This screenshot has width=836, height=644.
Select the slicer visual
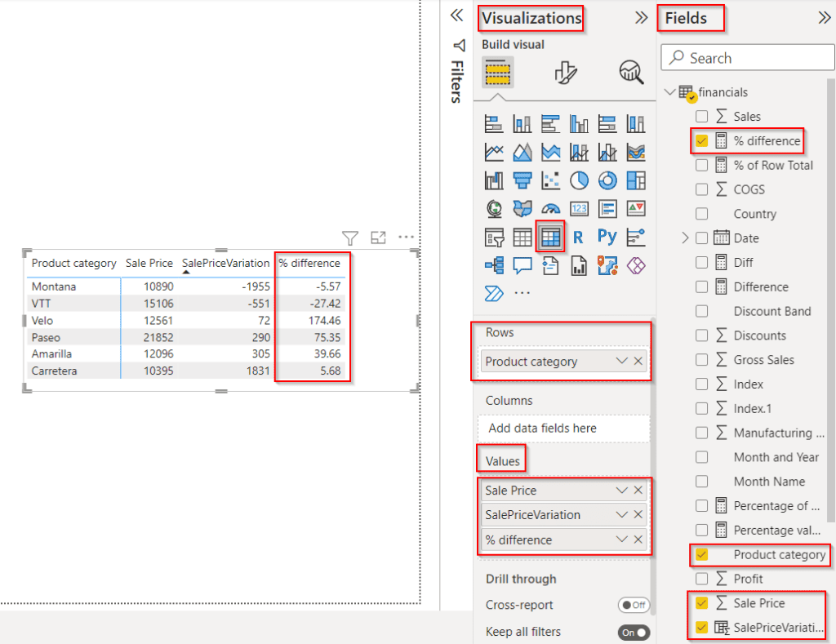point(494,237)
